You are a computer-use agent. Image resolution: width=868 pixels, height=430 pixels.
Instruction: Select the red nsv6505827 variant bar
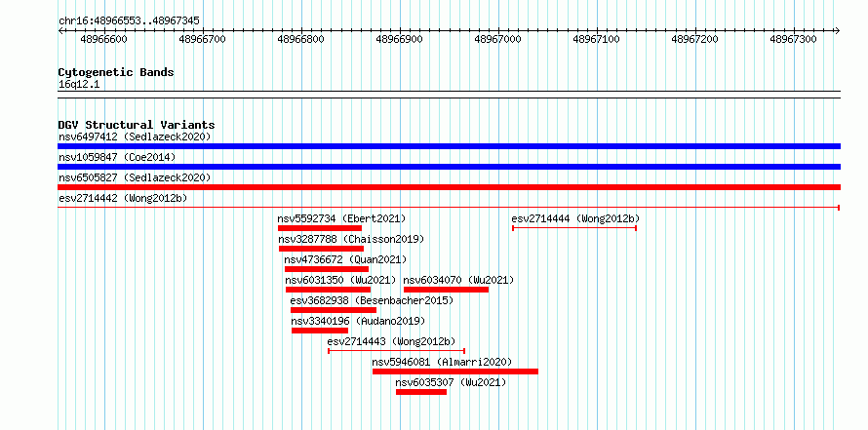point(449,187)
